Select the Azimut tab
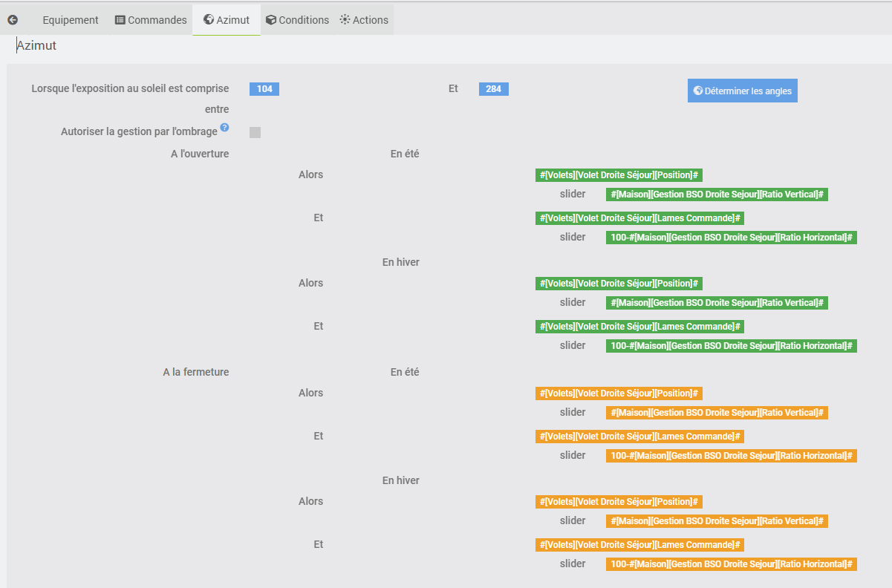The width and height of the screenshot is (892, 588). [227, 20]
